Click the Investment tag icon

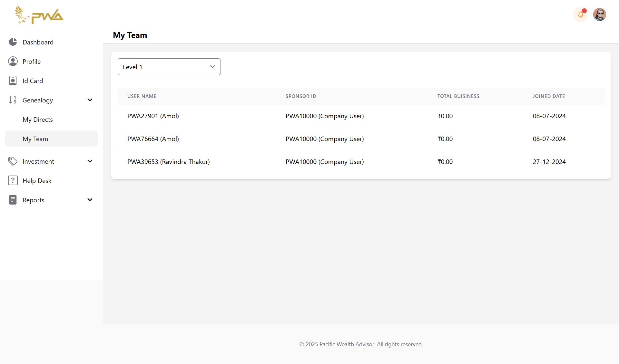click(13, 161)
